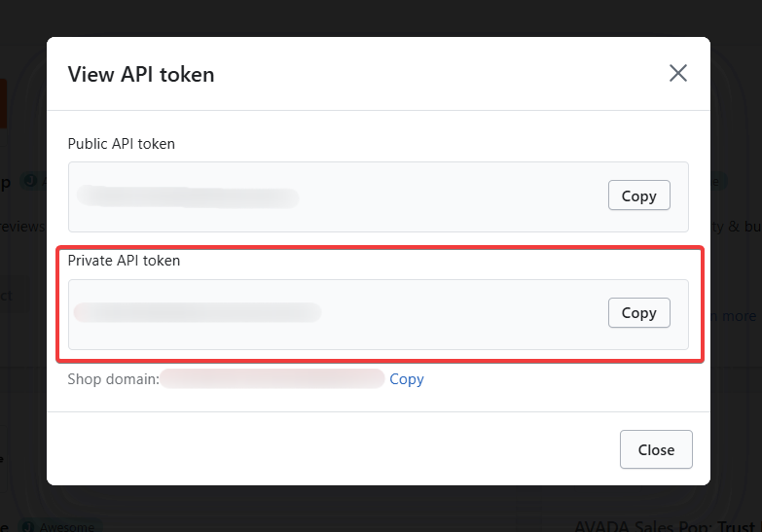Click the Private API token label

[x=124, y=261]
